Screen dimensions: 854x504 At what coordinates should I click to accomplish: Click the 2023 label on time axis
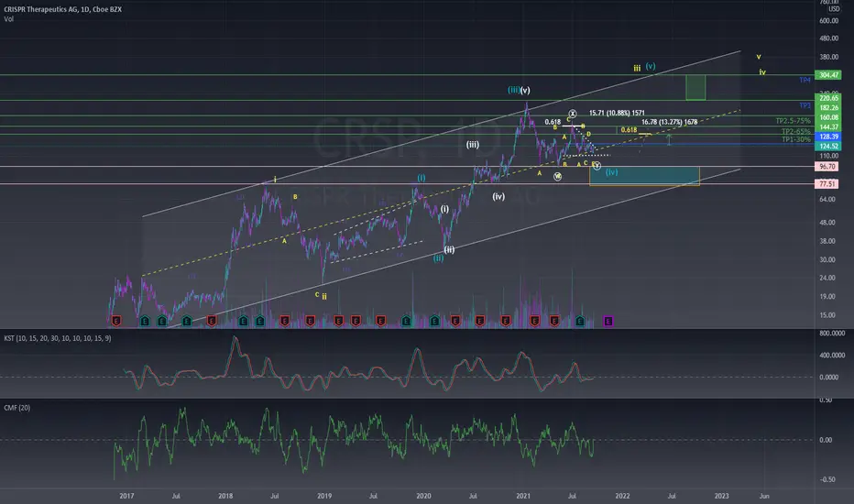pos(721,496)
